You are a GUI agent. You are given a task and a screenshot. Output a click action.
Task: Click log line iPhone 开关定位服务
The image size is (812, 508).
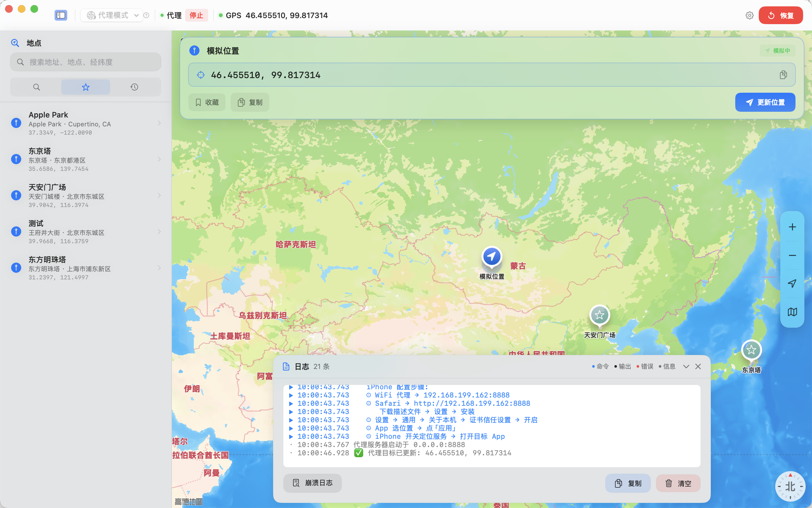click(x=397, y=437)
